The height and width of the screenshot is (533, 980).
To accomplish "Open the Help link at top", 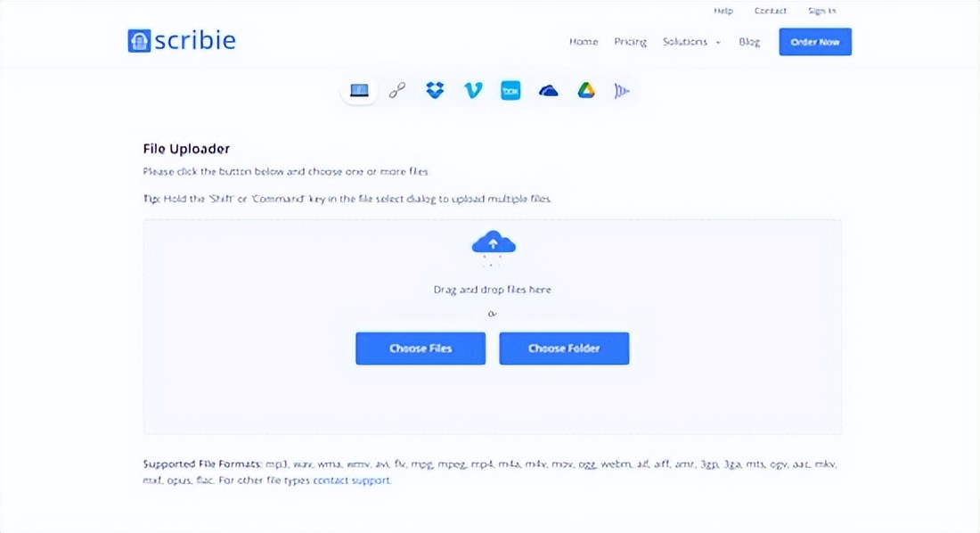I will pos(723,11).
